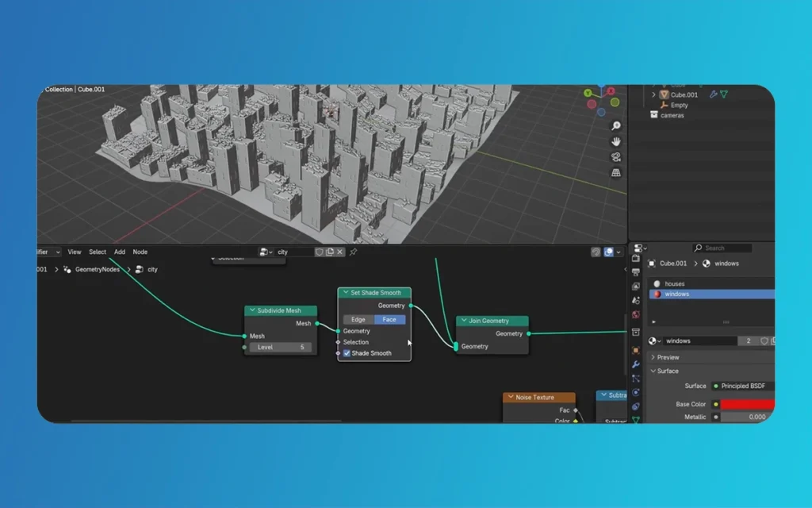Select the houses material slot
This screenshot has height=508, width=812.
712,284
